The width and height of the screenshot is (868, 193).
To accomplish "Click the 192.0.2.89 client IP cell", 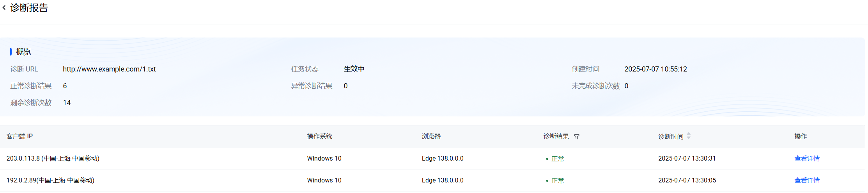I will tap(50, 180).
